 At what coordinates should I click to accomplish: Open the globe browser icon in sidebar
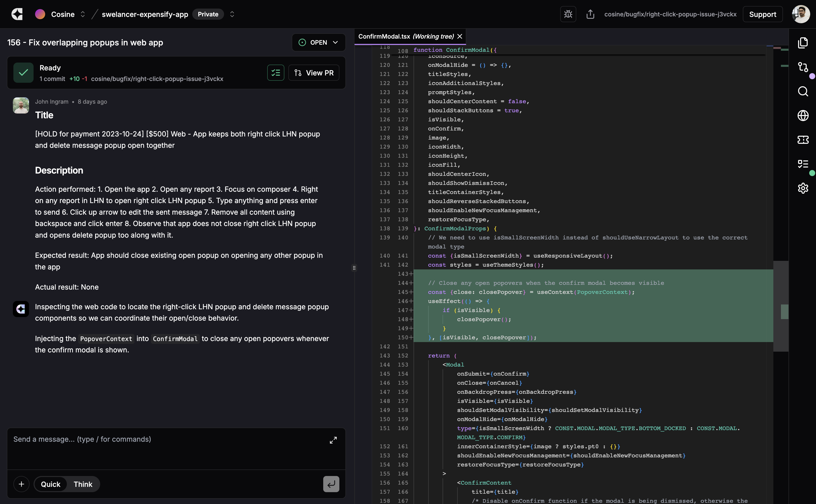tap(803, 115)
